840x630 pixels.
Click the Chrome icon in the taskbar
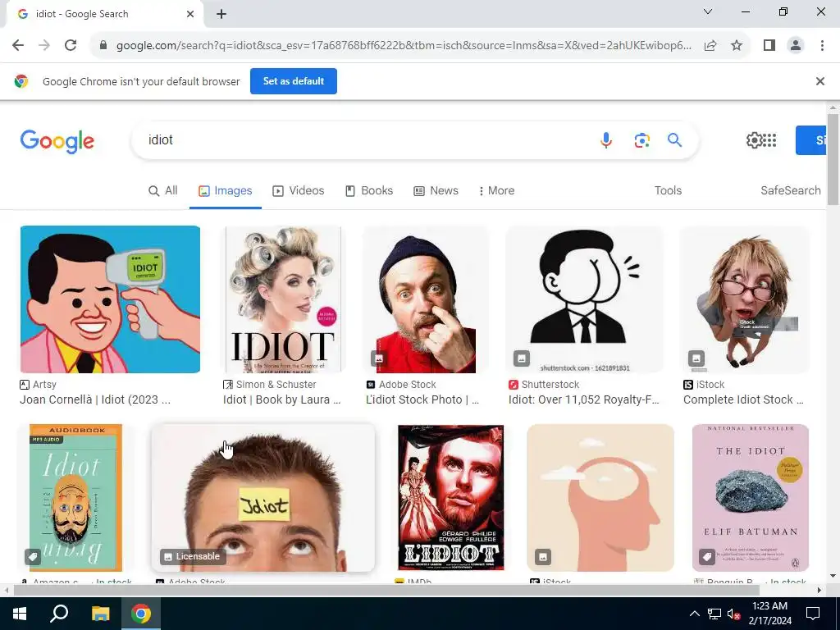point(141,614)
